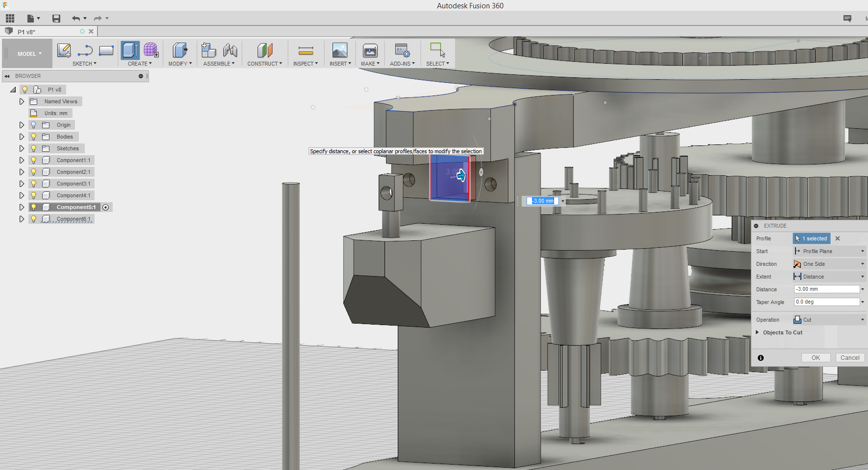Expand the Component4:1 tree node
Viewport: 868px width, 470px height.
tap(22, 195)
